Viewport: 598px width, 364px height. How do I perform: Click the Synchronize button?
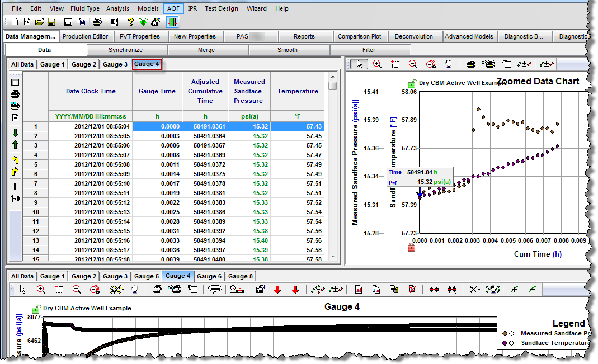click(125, 50)
